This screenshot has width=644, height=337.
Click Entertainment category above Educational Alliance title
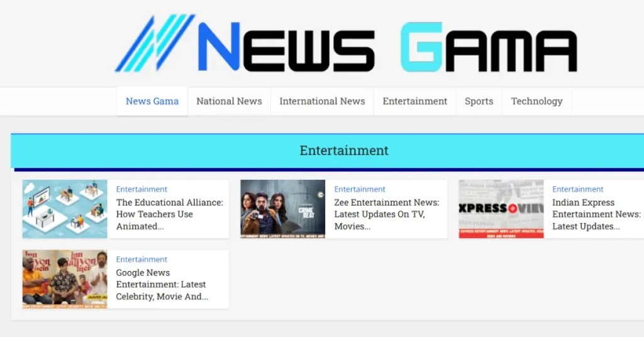coord(142,189)
